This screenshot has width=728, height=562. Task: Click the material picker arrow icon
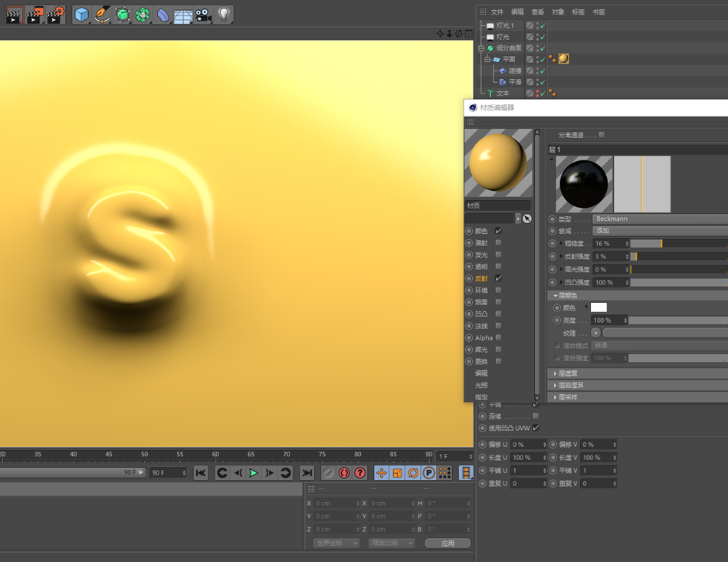pyautogui.click(x=527, y=219)
